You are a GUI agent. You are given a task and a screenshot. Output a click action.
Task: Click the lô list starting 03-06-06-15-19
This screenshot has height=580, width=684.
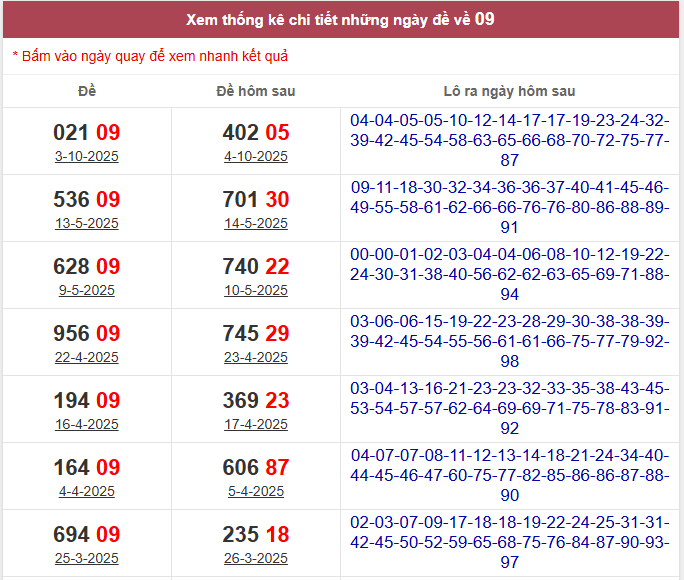click(510, 341)
